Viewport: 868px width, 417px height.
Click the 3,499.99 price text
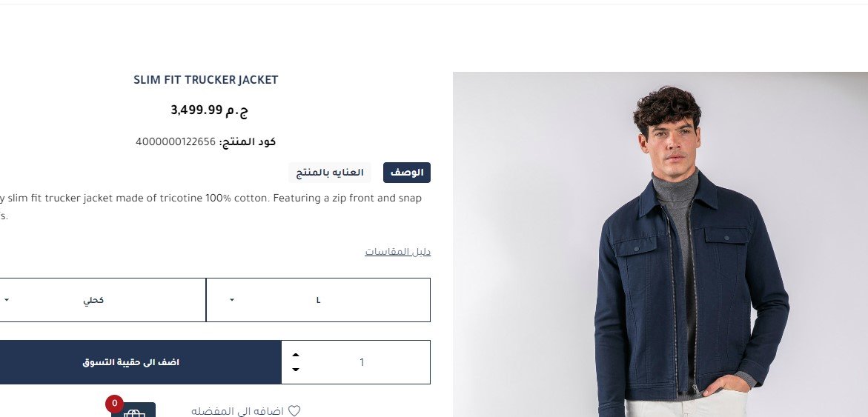tap(196, 110)
